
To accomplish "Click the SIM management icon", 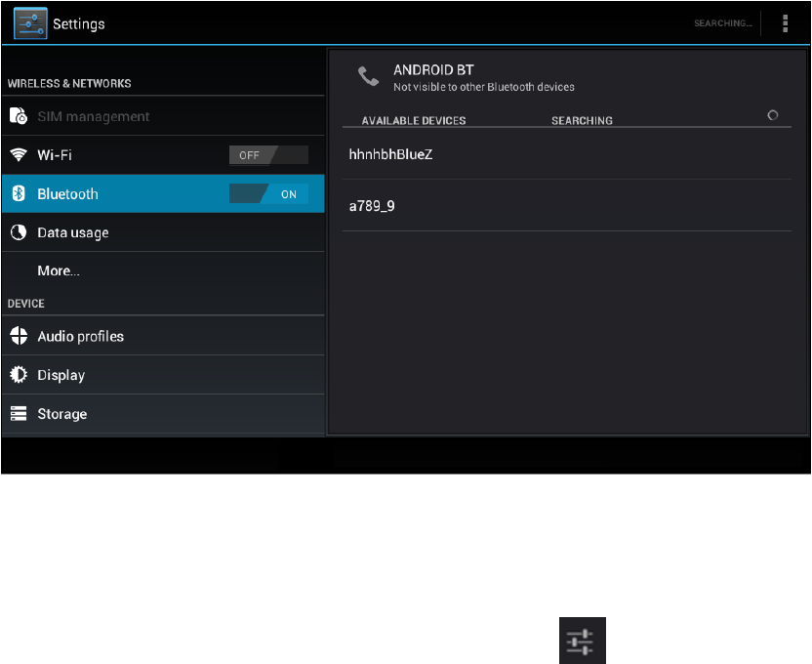I will pyautogui.click(x=19, y=116).
